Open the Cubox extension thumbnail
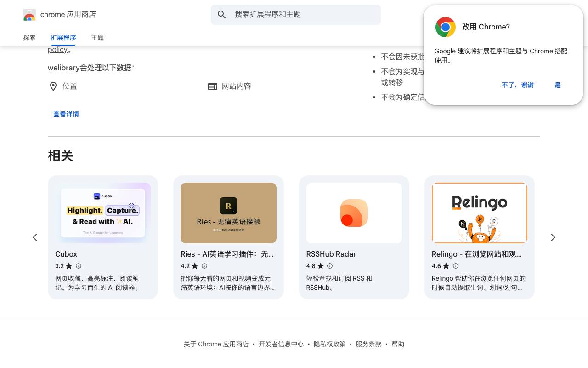Screen dimensions: 588x368 pyautogui.click(x=103, y=213)
